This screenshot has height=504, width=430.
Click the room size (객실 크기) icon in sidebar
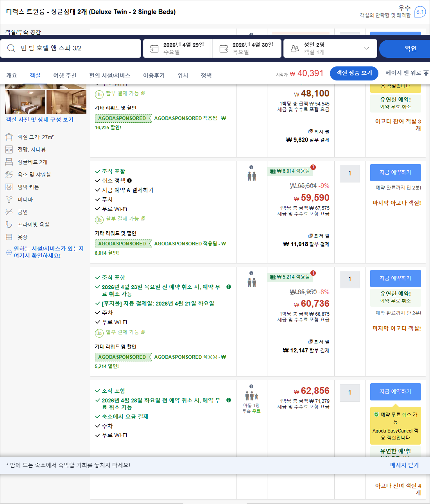pos(9,137)
